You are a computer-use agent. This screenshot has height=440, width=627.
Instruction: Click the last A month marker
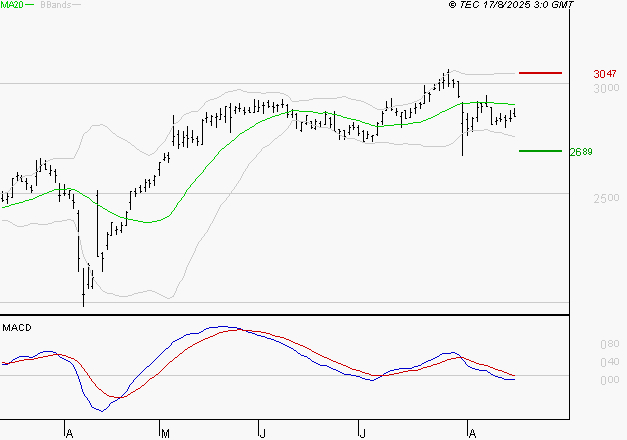(473, 433)
